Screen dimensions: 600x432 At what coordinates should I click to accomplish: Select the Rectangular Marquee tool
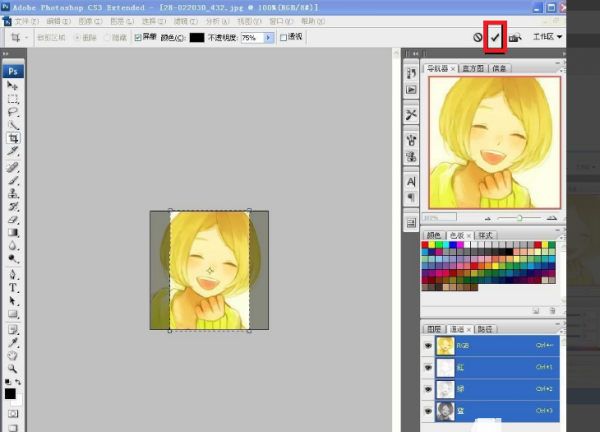click(13, 99)
